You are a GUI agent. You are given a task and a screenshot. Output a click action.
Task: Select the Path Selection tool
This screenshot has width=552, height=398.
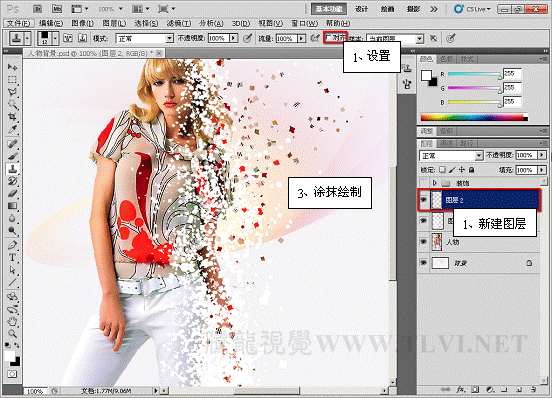click(x=12, y=270)
